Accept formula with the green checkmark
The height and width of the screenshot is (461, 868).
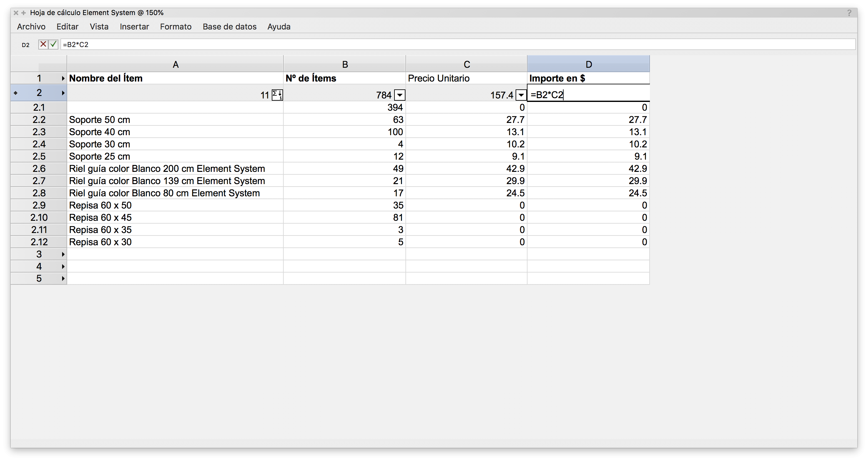click(53, 44)
